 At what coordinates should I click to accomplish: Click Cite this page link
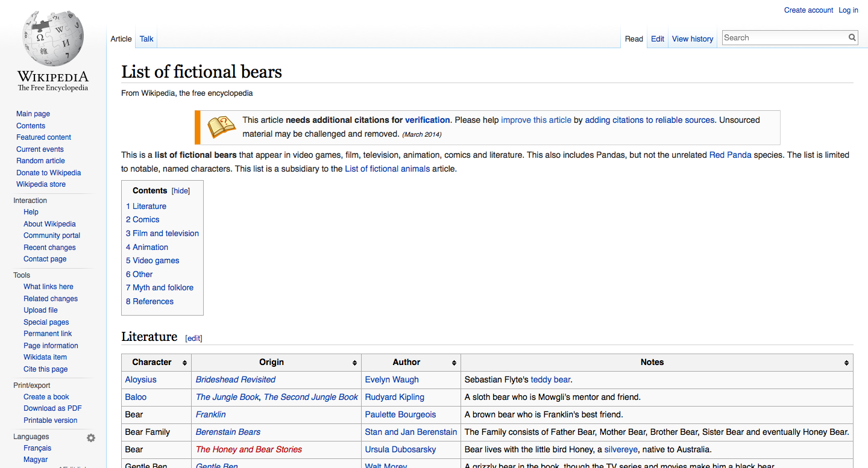46,369
